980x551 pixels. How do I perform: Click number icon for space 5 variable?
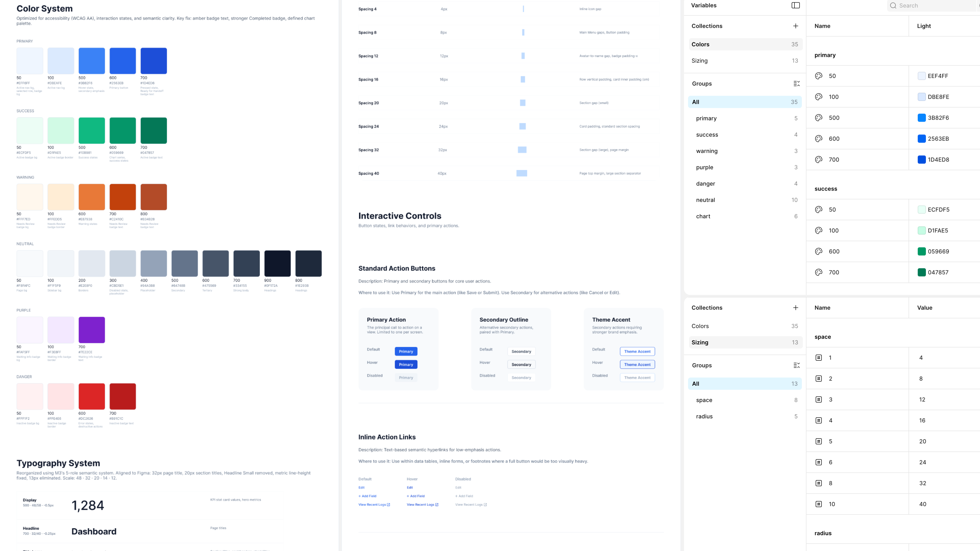[819, 442]
